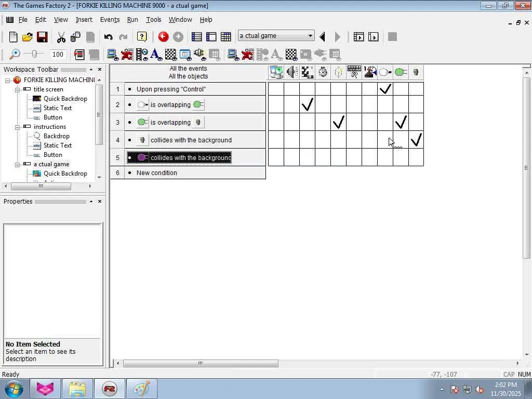
Task: Select Sound object column header icon
Action: click(292, 72)
